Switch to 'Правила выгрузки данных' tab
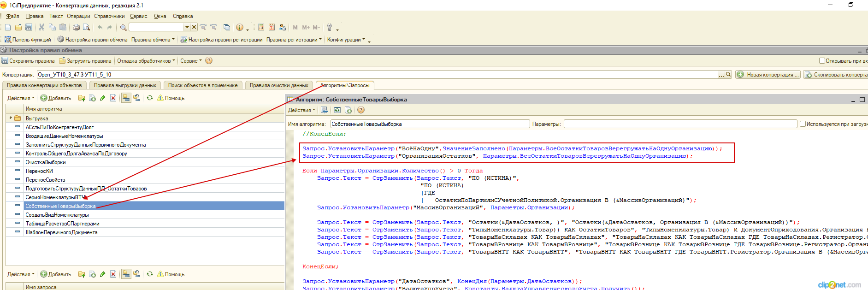Screen dimensions: 868x290 [x=125, y=85]
